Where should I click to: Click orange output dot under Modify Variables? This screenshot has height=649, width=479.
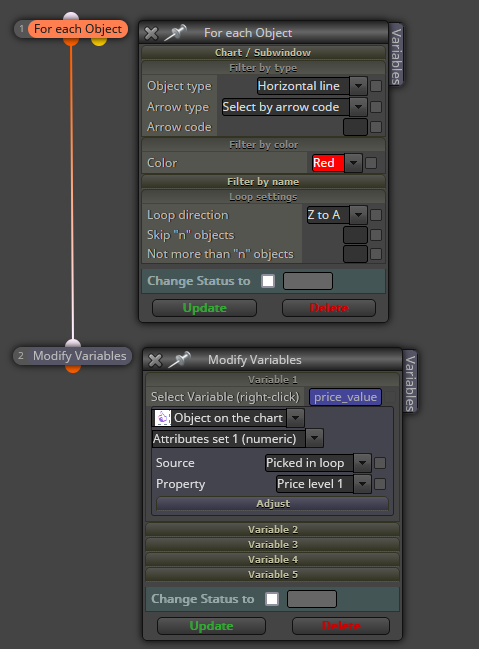[73, 368]
